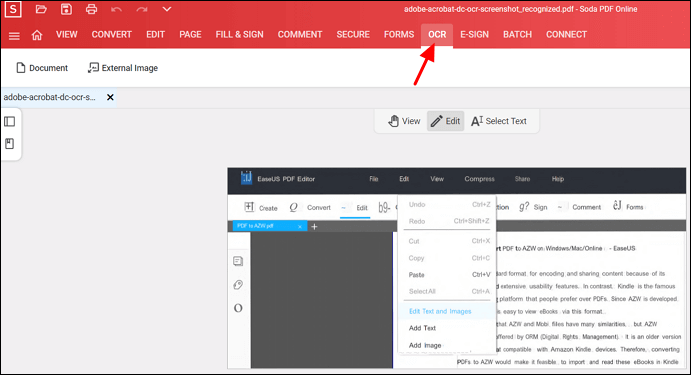
Task: Switch to the PAGE ribbon tab
Action: tap(190, 34)
